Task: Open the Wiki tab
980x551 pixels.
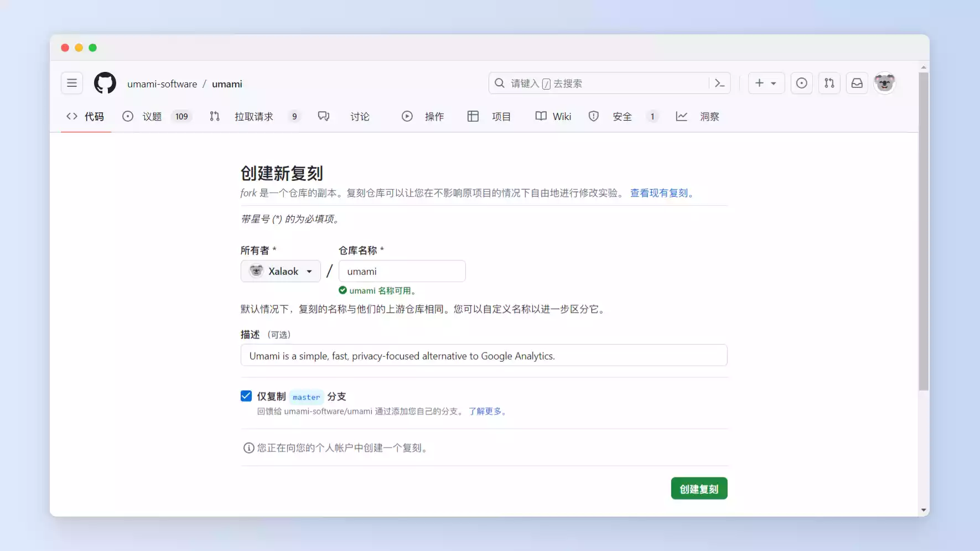Action: point(553,116)
